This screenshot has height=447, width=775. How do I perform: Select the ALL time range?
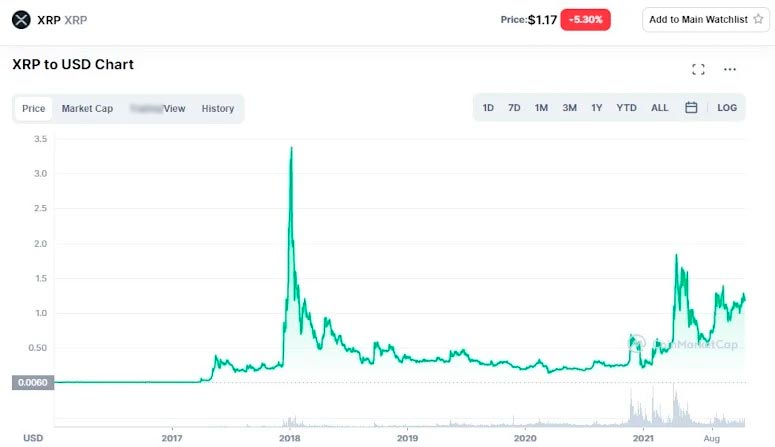(x=659, y=108)
